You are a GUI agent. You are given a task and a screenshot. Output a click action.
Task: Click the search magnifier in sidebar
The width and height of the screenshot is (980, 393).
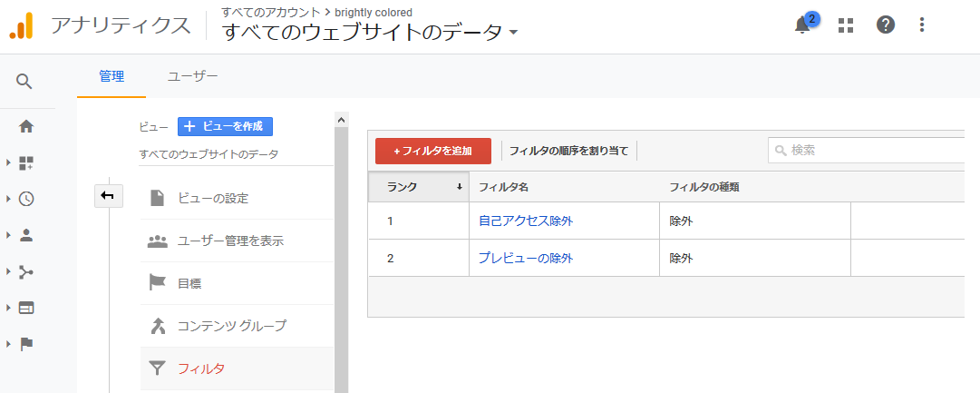(24, 82)
